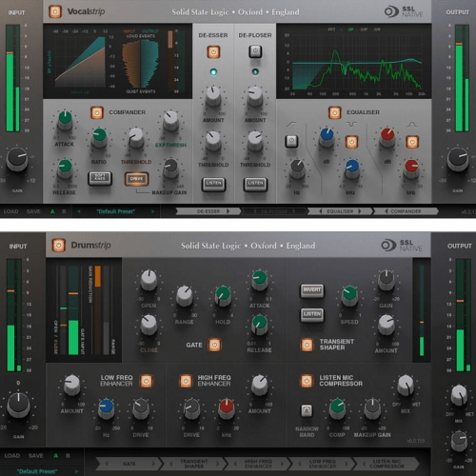476x476 pixels.
Task: Turn on the Gate section power switch
Action: click(214, 345)
